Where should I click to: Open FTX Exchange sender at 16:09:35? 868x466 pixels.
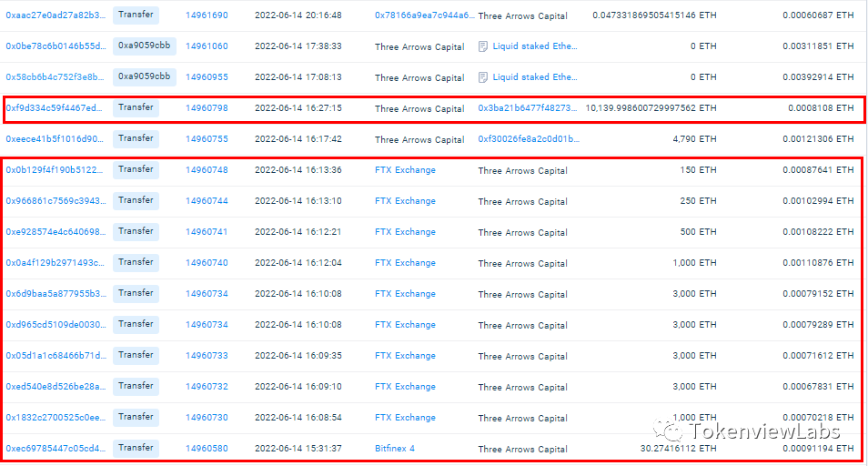[x=405, y=357]
